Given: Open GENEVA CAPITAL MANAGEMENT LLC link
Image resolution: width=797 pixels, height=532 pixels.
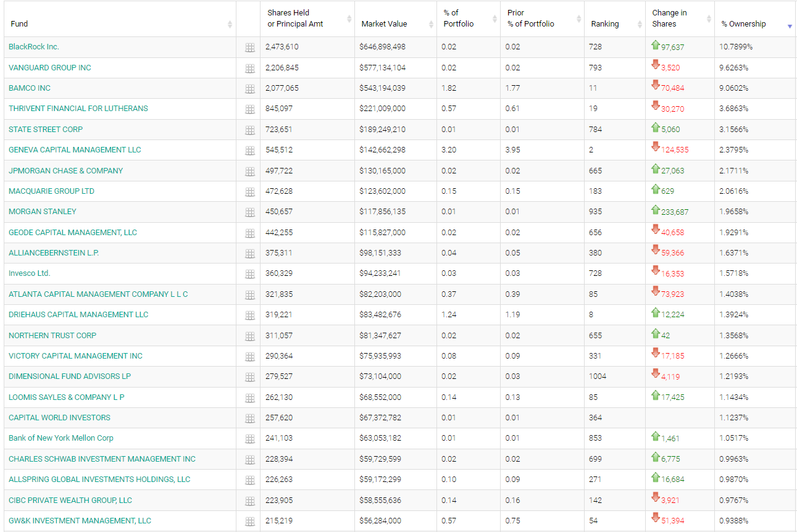Looking at the screenshot, I should click(75, 150).
